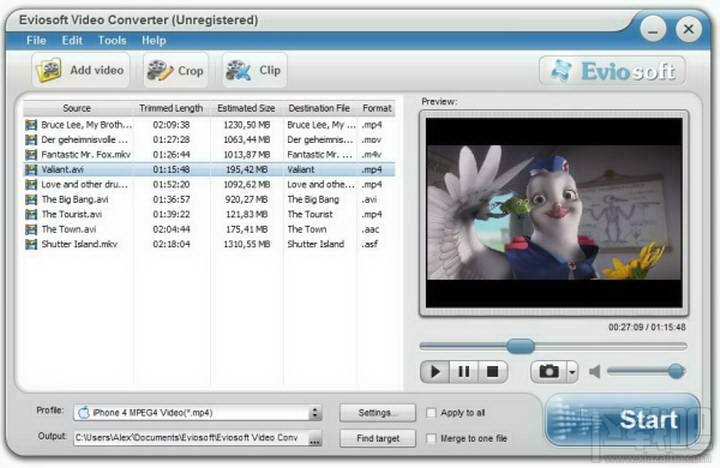Open the Tools menu

[112, 40]
